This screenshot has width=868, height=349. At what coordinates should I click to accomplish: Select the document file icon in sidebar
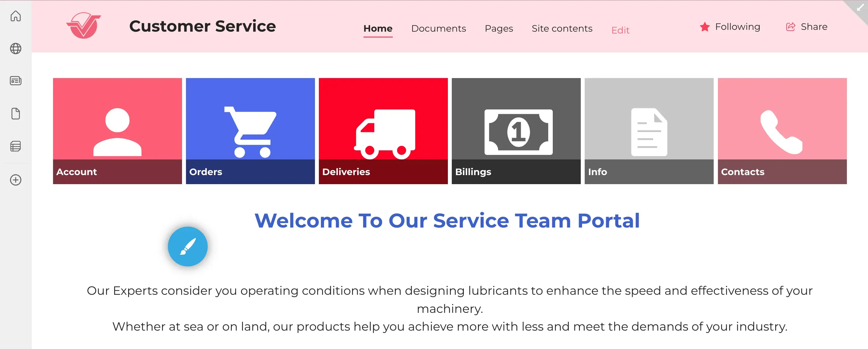(x=15, y=114)
